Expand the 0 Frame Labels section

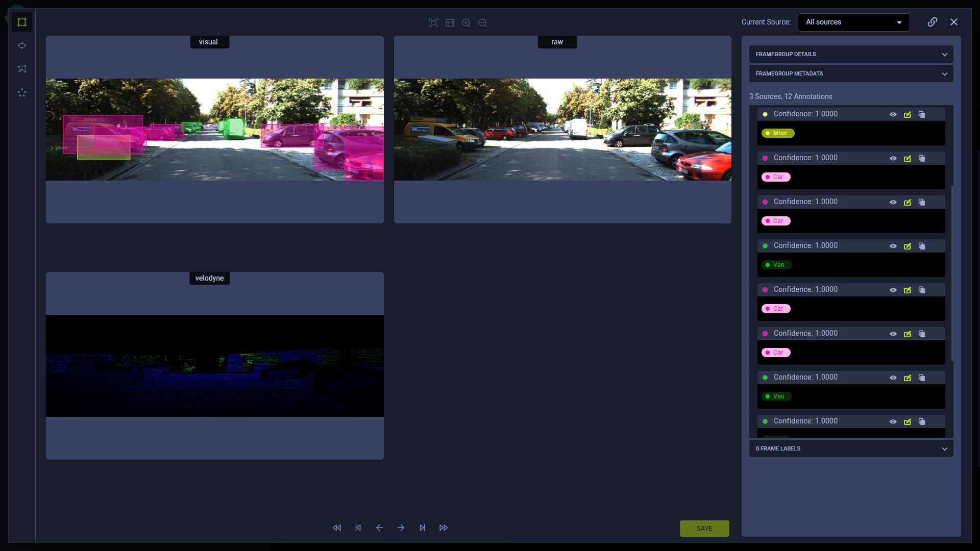click(851, 448)
